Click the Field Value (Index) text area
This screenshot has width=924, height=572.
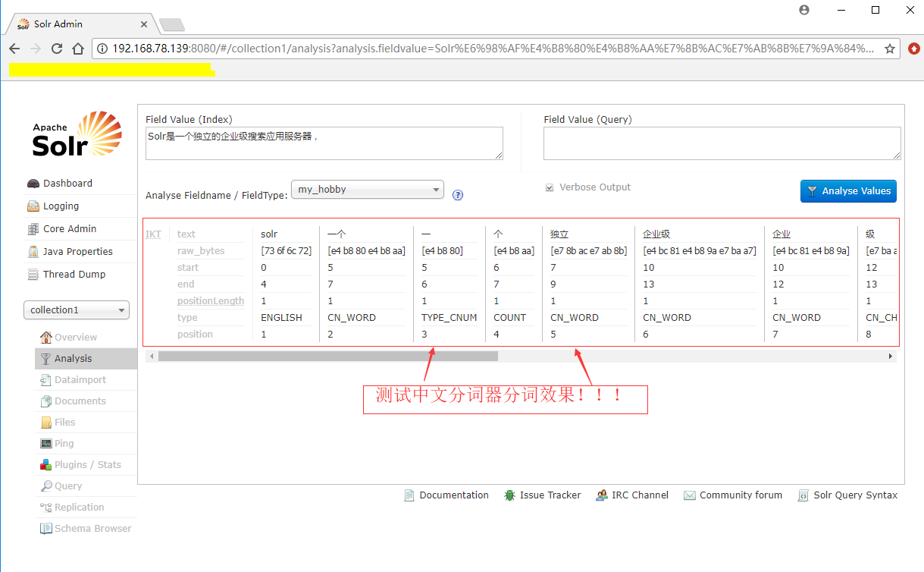click(x=324, y=143)
